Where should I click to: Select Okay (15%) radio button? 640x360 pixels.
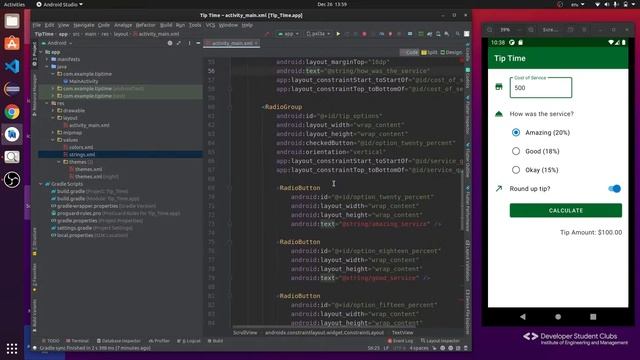(x=516, y=170)
